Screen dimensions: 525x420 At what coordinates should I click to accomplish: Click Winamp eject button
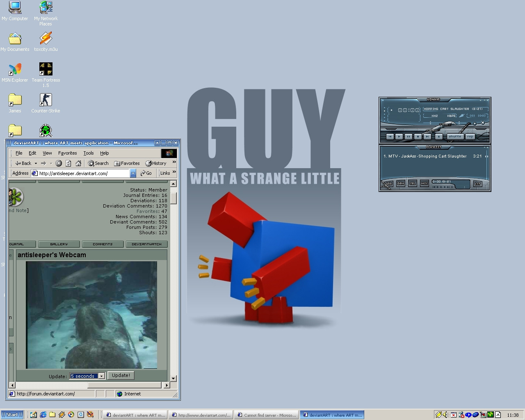[439, 137]
